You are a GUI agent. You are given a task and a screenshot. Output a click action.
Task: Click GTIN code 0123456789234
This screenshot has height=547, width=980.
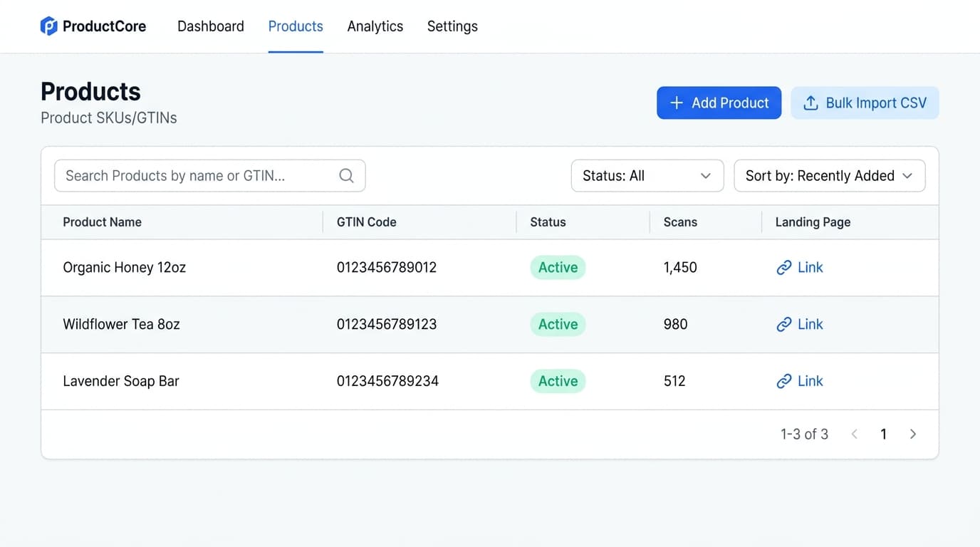pyautogui.click(x=387, y=381)
